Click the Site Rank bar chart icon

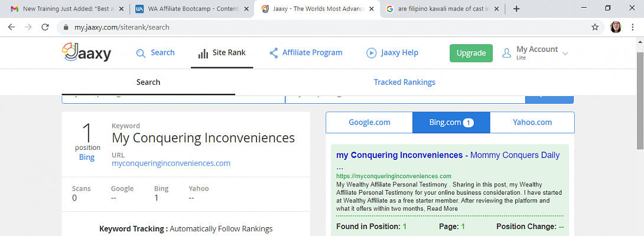click(203, 53)
